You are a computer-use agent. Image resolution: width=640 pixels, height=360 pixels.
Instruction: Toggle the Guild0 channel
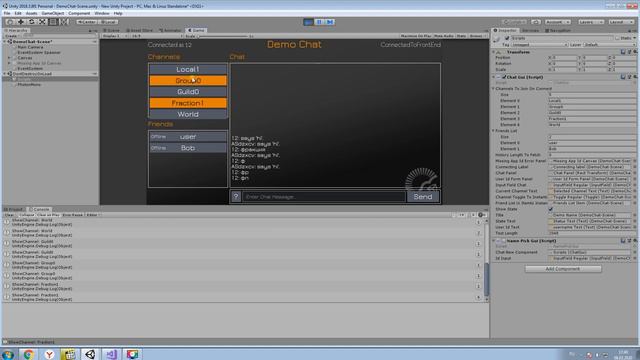tap(188, 92)
